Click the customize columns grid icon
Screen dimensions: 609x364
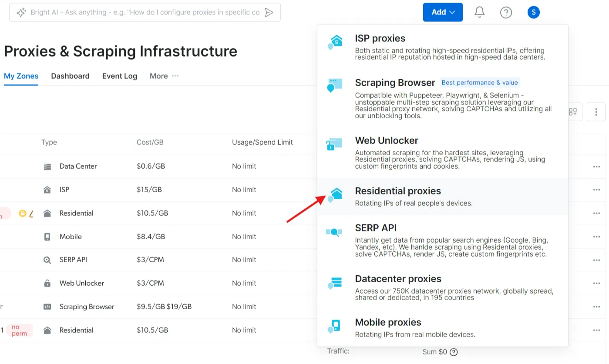(573, 112)
